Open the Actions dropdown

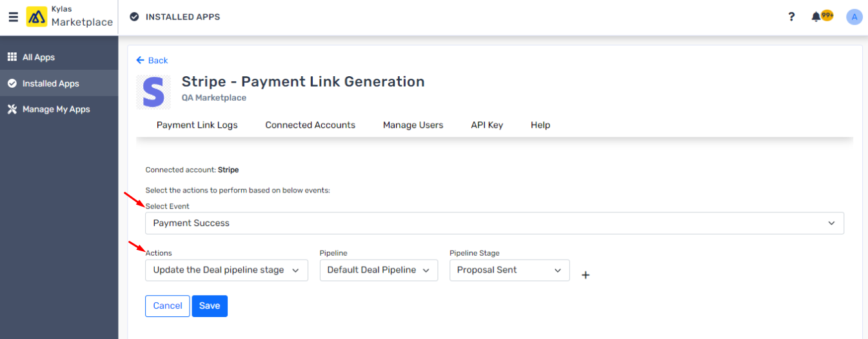click(226, 270)
